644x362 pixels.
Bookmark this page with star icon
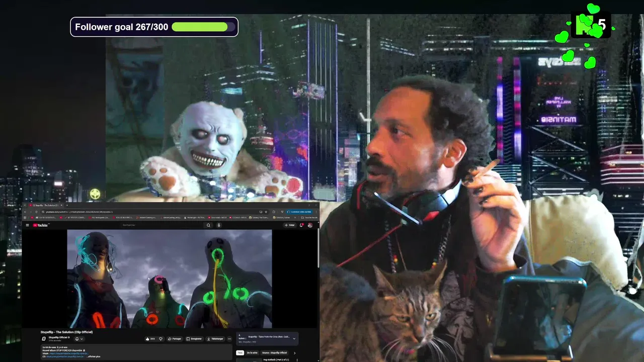[266, 212]
